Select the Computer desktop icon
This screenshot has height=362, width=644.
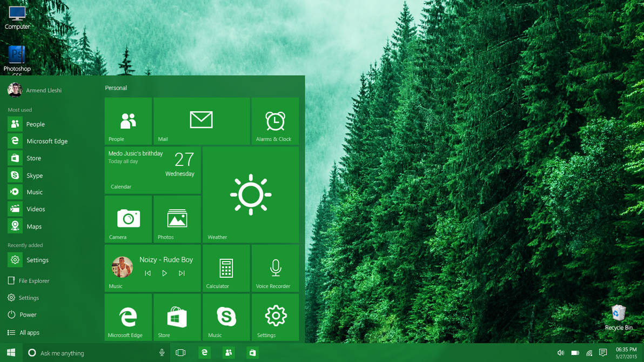[x=17, y=17]
